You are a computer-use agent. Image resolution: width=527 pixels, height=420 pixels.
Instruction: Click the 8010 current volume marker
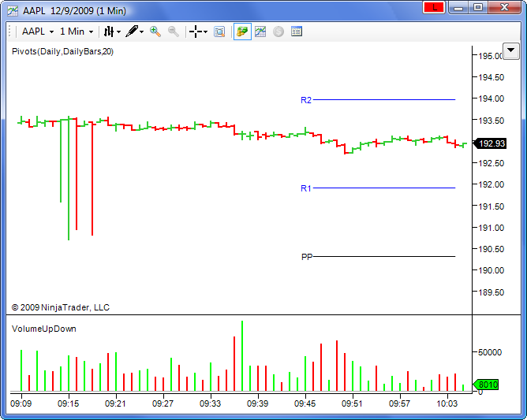click(486, 385)
